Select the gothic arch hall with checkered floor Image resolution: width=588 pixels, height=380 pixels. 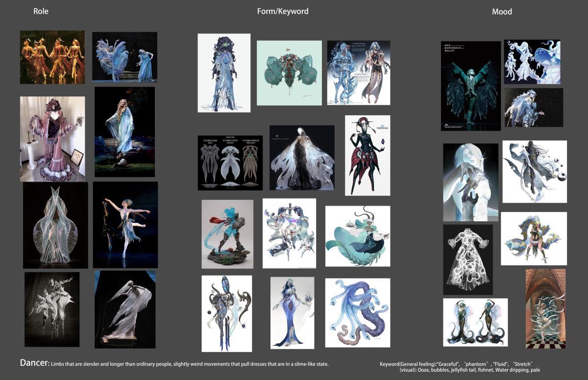click(545, 309)
